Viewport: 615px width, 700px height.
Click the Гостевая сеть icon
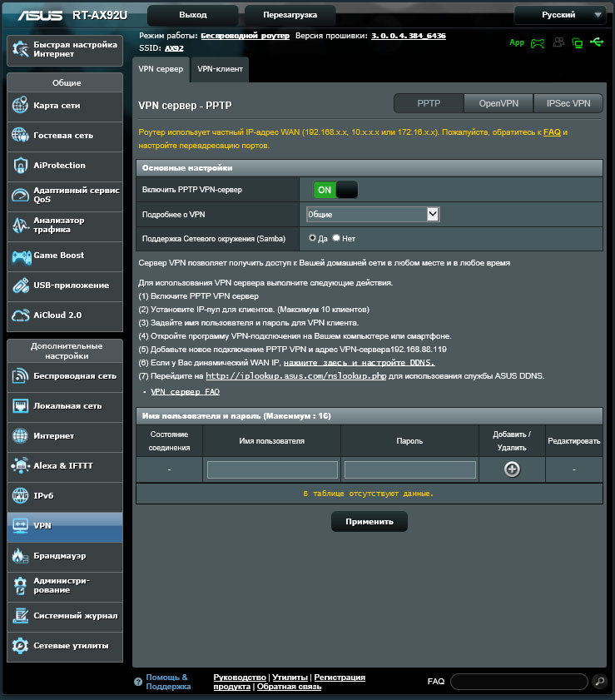pyautogui.click(x=20, y=135)
